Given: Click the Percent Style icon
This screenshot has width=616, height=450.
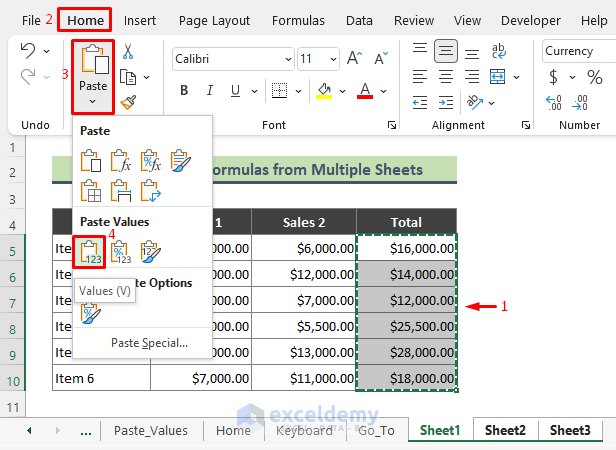Looking at the screenshot, I should coord(595,77).
